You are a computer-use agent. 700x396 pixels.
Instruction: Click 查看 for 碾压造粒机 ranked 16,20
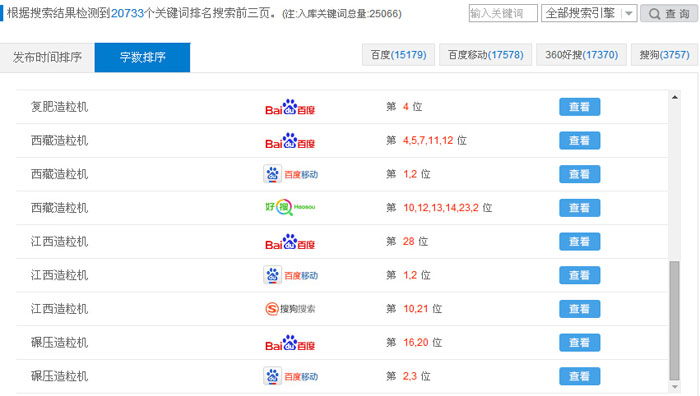coord(579,342)
